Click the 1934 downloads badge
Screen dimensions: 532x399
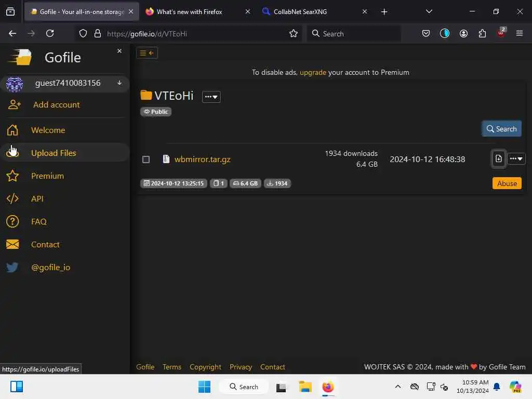point(277,183)
